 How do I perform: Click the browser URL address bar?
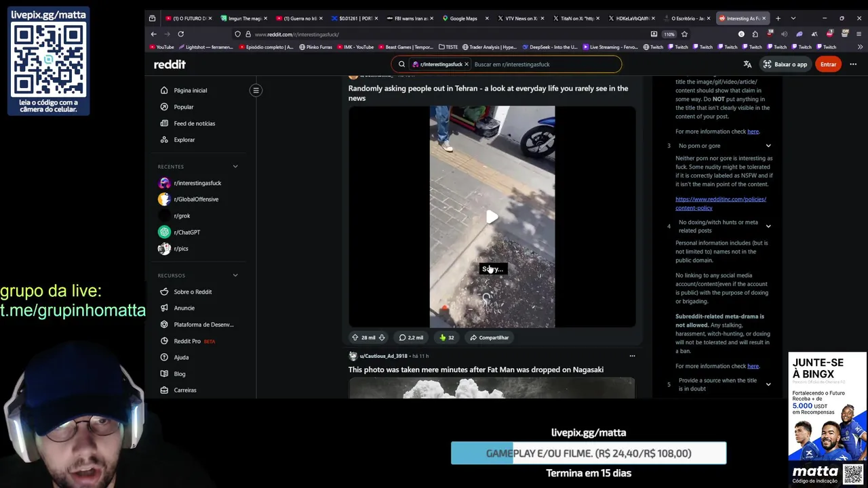tap(448, 34)
